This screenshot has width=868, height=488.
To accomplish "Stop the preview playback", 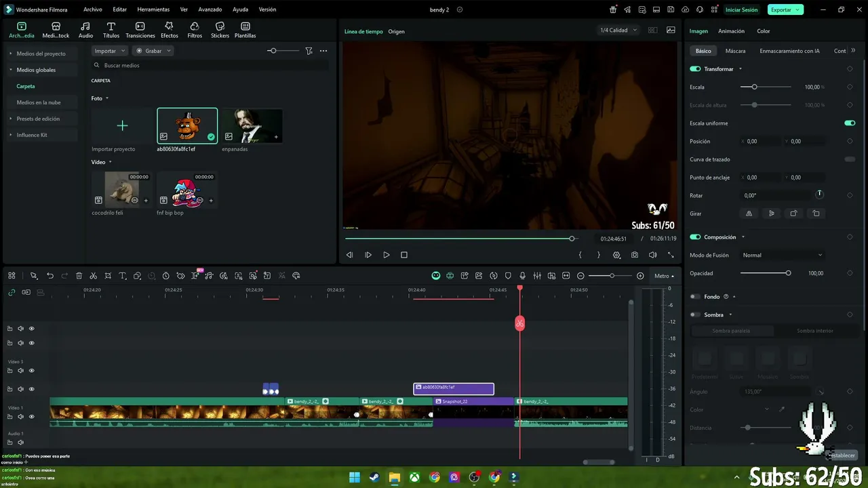I will [404, 255].
